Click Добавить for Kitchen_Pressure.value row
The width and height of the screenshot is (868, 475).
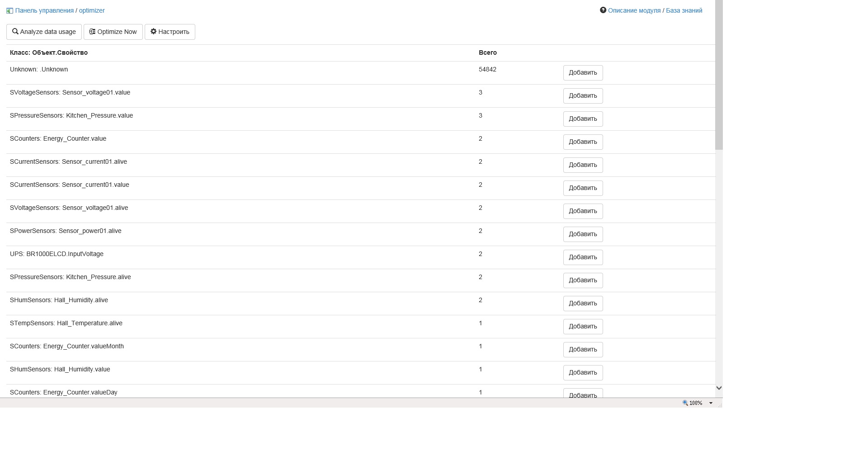click(x=583, y=119)
